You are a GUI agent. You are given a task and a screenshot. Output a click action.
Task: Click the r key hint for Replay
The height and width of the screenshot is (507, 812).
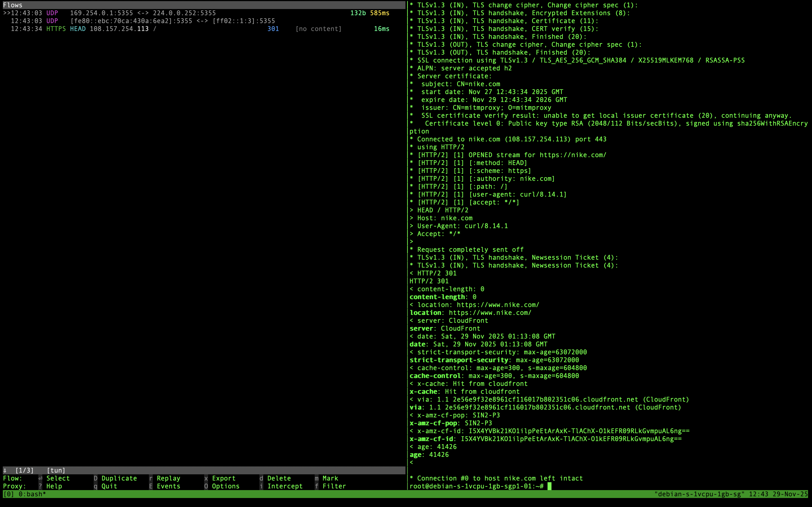pyautogui.click(x=151, y=479)
